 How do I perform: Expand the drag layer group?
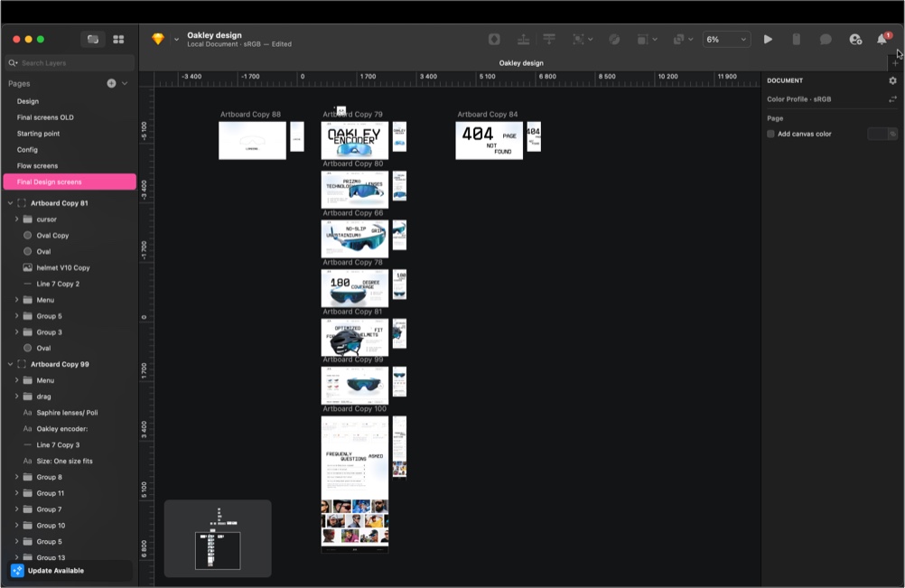[16, 397]
